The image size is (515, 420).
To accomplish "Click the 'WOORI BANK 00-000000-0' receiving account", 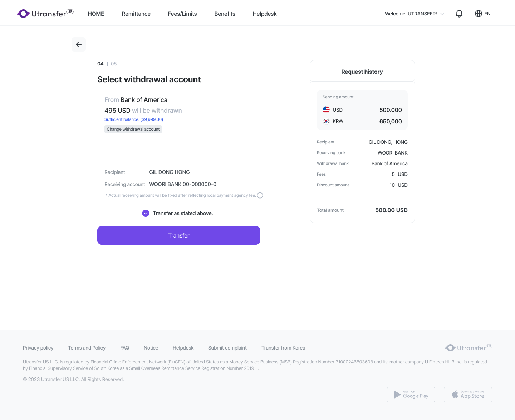I will point(183,184).
